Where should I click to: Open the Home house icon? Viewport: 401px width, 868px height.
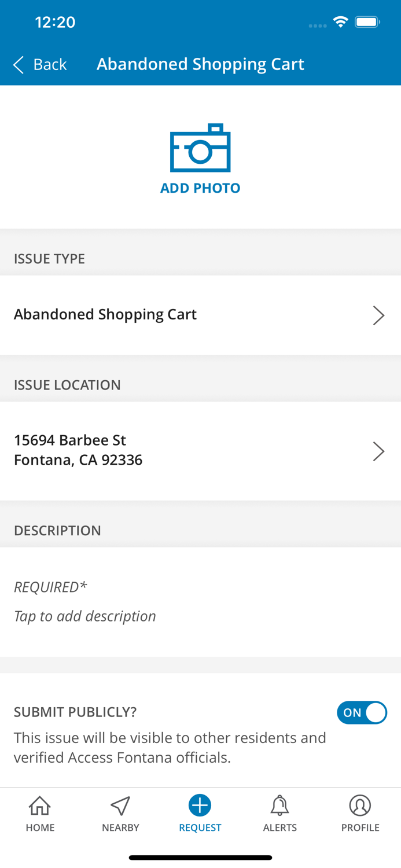coord(40,805)
